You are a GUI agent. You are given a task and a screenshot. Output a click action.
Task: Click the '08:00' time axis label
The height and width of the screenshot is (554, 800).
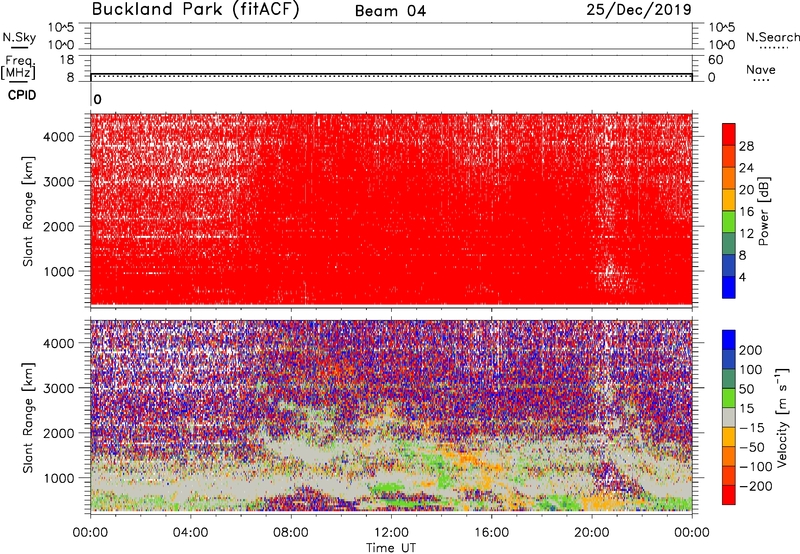(x=290, y=533)
